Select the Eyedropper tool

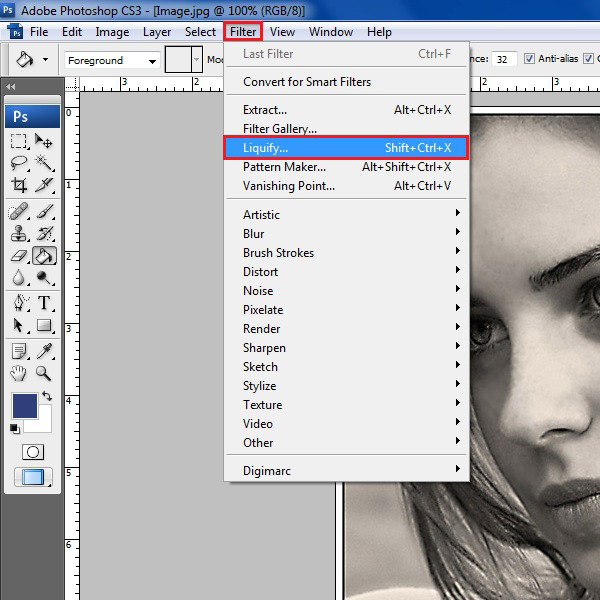point(44,351)
